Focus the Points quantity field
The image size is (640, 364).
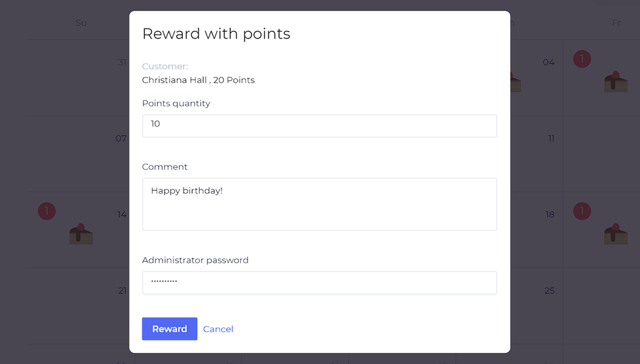(319, 125)
